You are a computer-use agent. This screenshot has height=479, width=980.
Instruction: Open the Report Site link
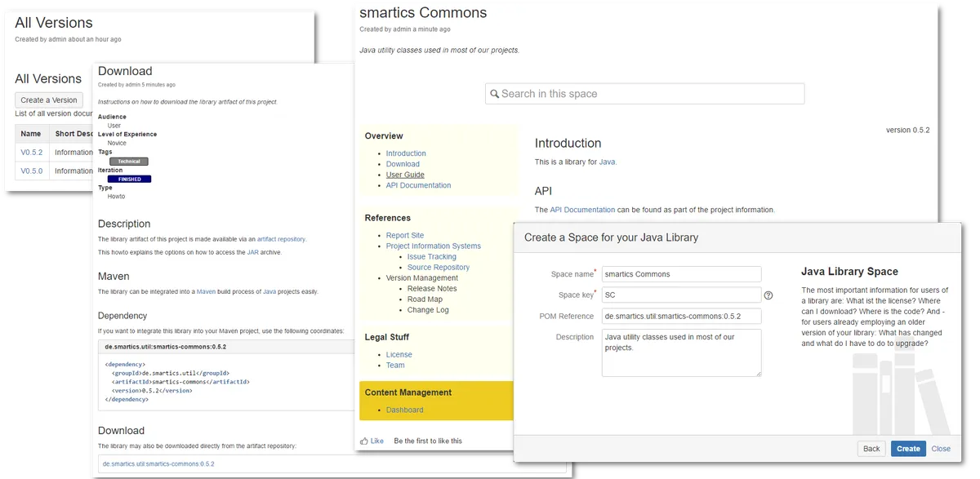pos(405,235)
